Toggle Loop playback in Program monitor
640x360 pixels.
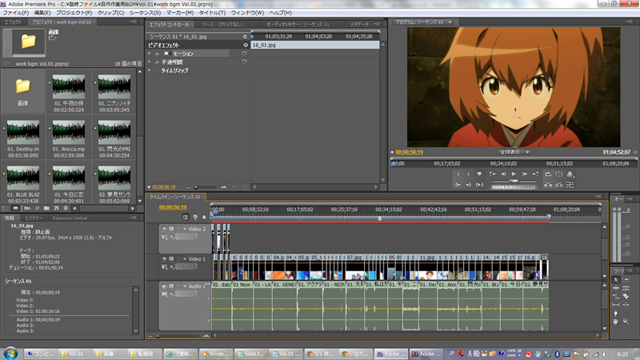click(548, 174)
